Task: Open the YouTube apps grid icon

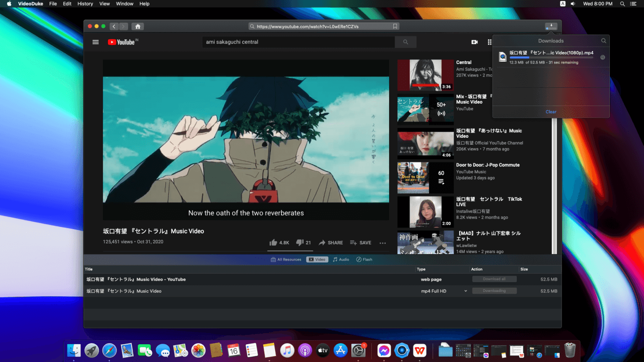Action: click(x=490, y=42)
